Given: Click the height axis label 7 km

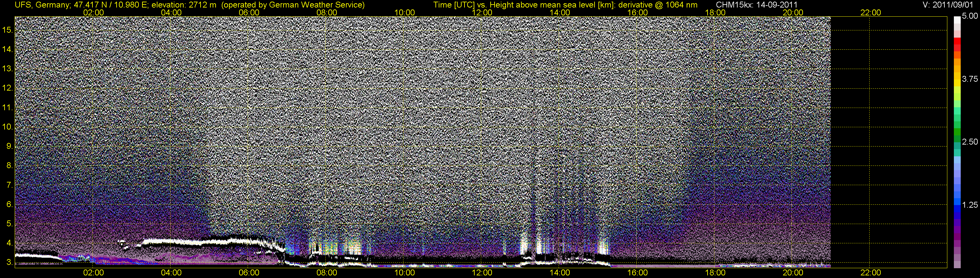Looking at the screenshot, I should pyautogui.click(x=9, y=185).
